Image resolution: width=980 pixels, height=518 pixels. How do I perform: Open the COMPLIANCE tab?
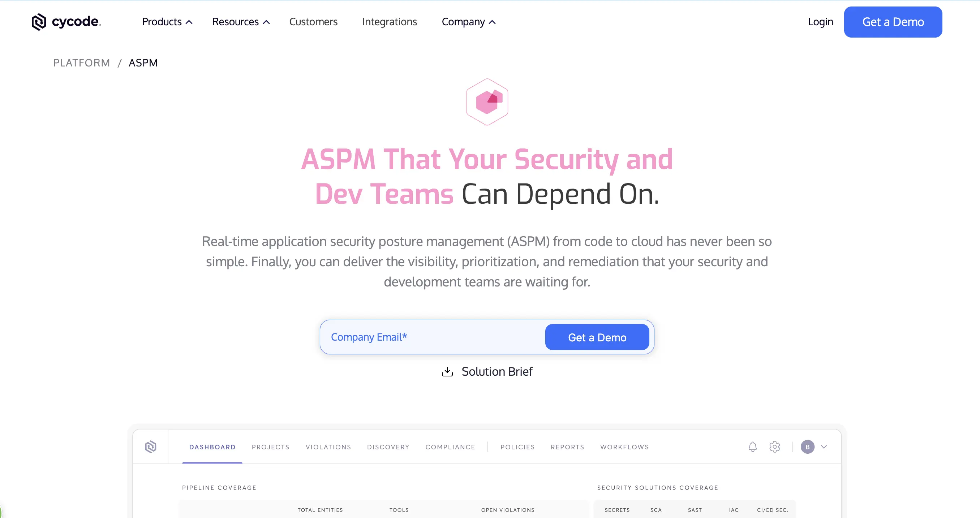point(450,446)
